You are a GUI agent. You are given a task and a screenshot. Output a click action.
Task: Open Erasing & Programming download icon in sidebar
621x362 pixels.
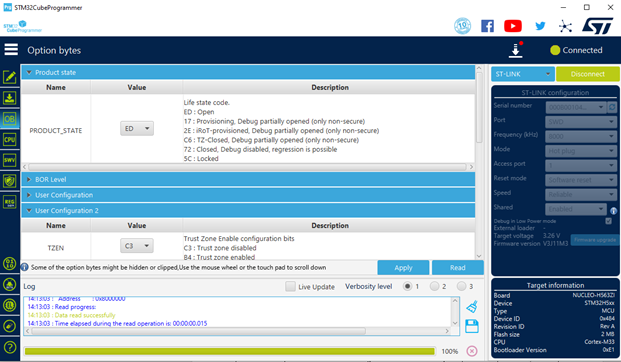[x=10, y=98]
